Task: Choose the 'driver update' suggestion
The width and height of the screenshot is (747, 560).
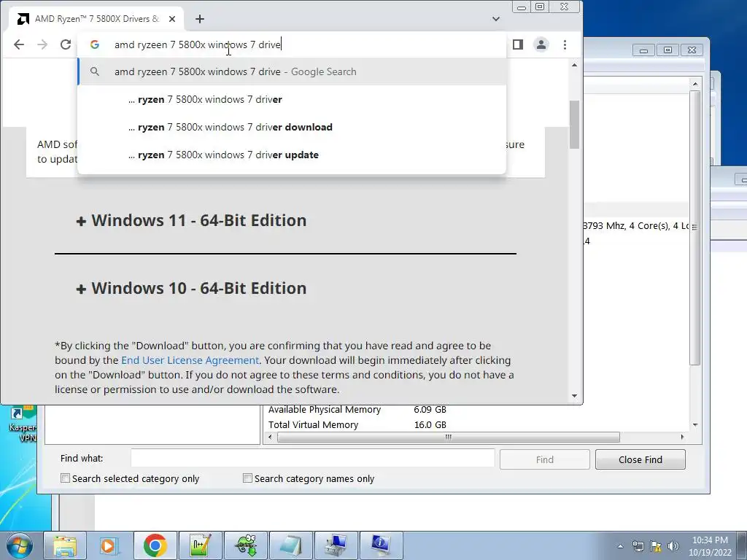Action: 292,155
